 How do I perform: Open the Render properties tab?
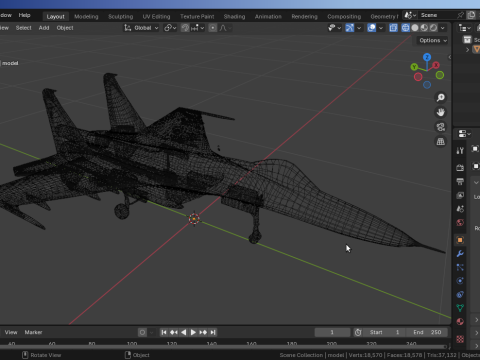click(x=460, y=168)
